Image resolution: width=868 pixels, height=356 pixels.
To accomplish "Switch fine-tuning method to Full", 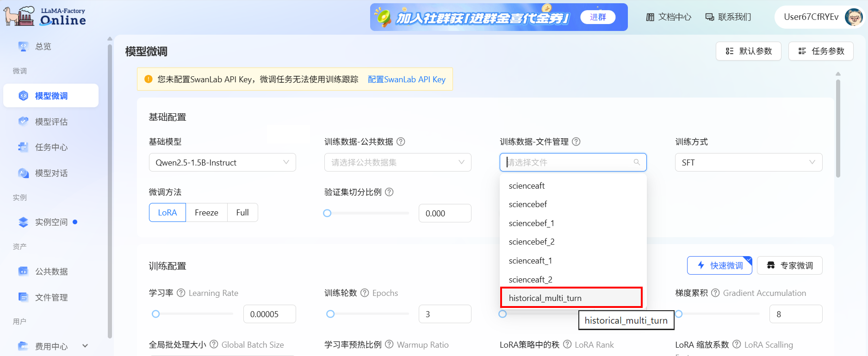I will point(242,213).
